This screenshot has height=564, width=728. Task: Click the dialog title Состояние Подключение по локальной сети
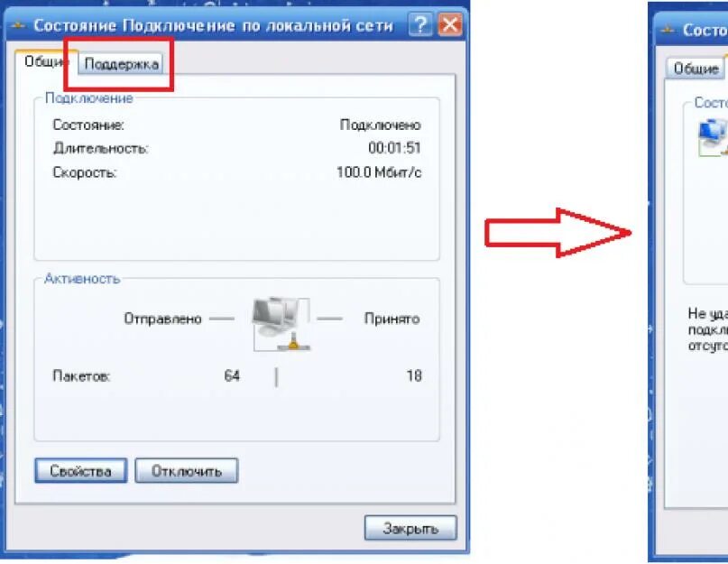[213, 25]
